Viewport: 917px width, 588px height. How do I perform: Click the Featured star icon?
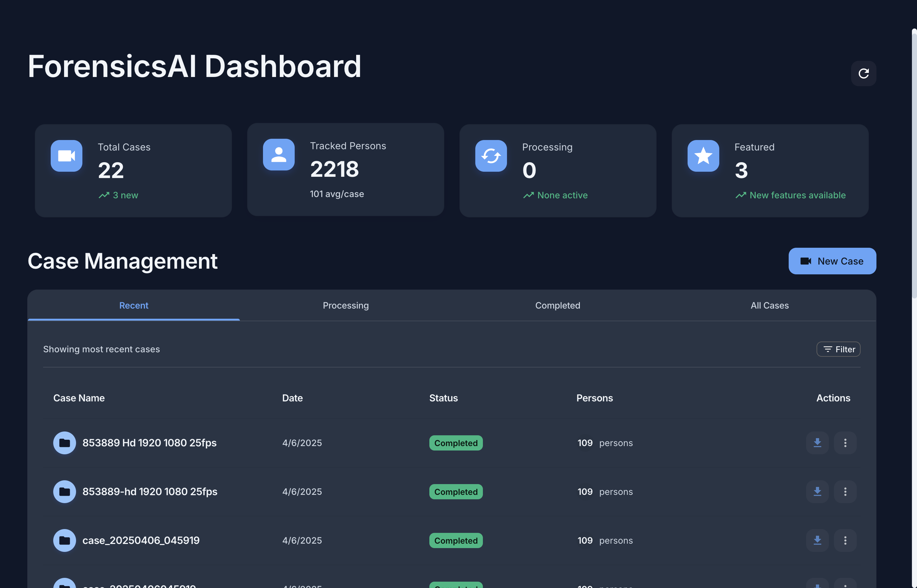pos(703,156)
